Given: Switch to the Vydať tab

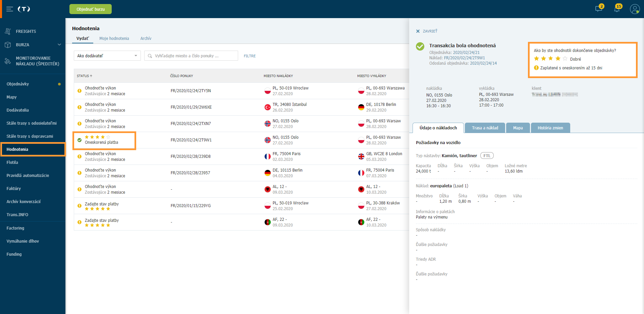Looking at the screenshot, I should tap(83, 39).
